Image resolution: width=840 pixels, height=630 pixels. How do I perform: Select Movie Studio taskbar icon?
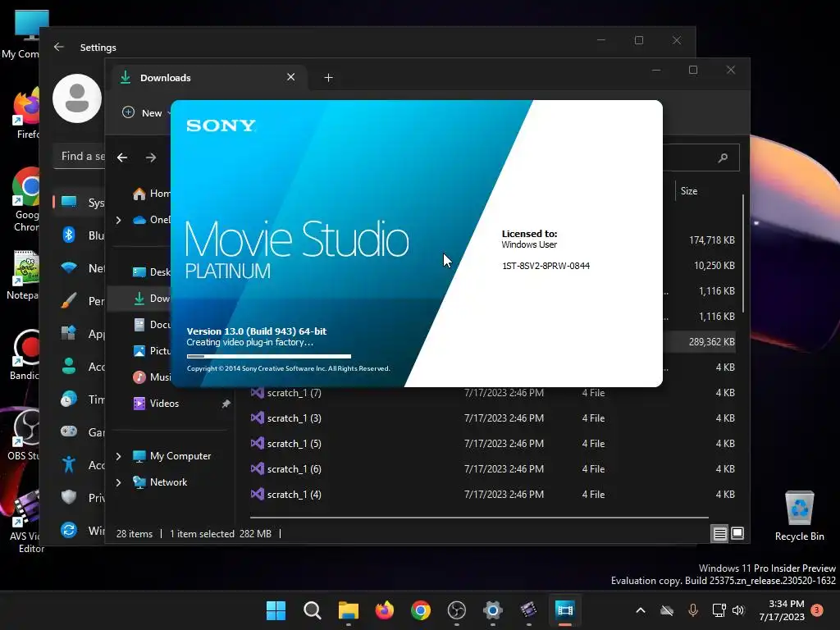[x=564, y=610]
